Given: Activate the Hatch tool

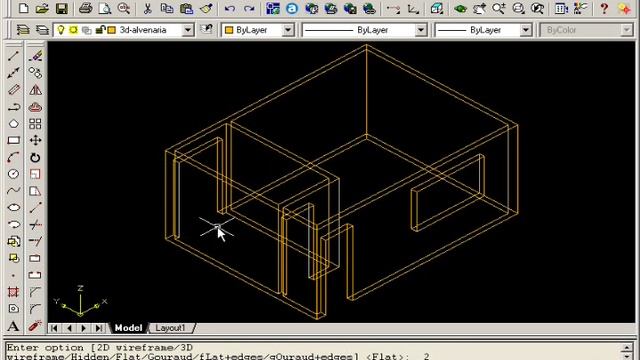Looking at the screenshot, I should 13,292.
